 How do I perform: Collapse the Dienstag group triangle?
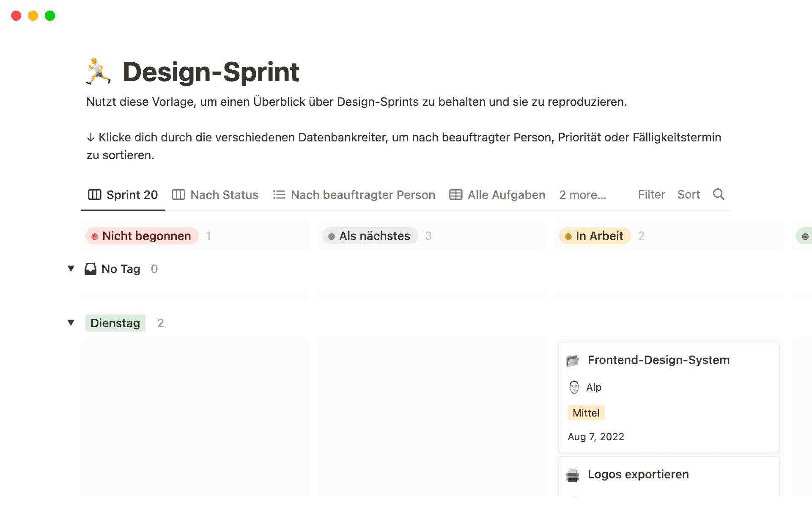pos(71,323)
